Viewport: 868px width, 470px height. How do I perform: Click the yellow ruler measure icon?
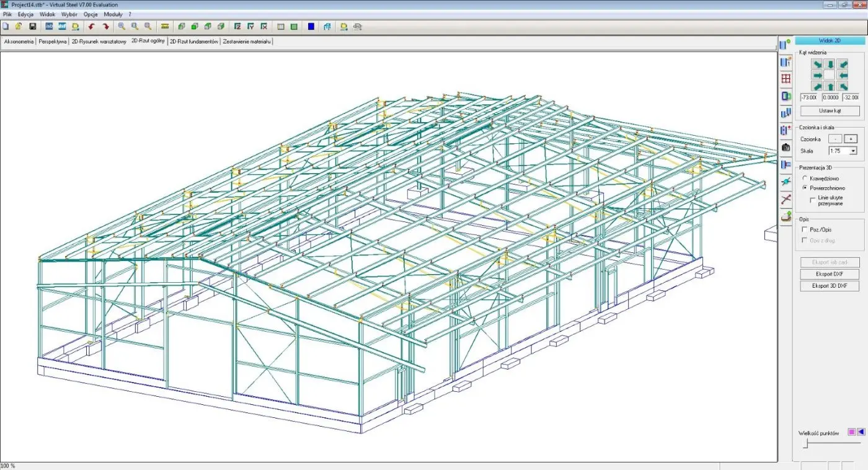pyautogui.click(x=165, y=27)
